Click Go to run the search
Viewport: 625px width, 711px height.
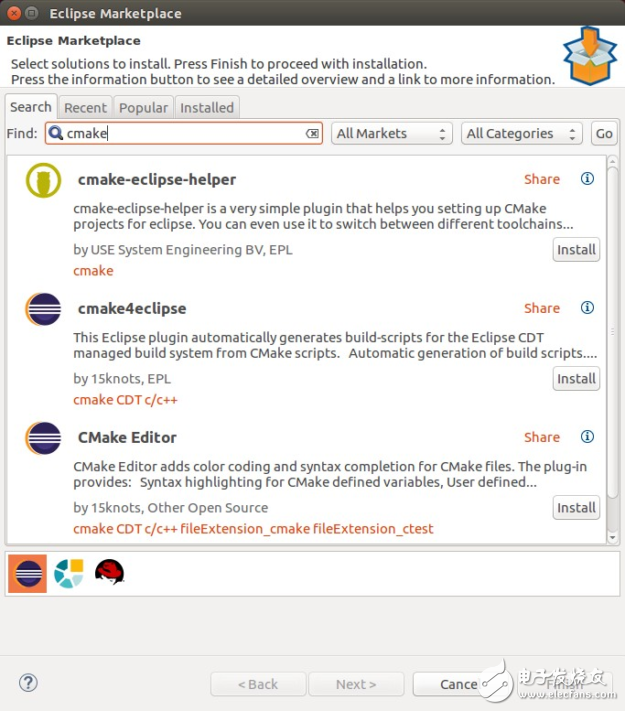[x=604, y=134]
